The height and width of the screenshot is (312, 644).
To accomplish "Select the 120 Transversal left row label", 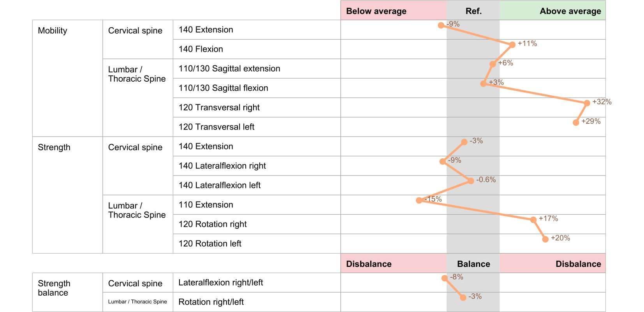I will pos(216,127).
